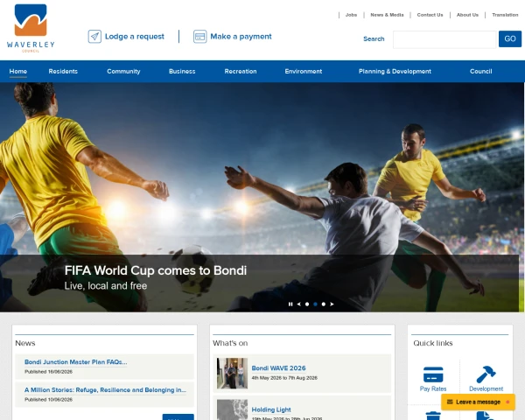Go to previous carousel slide arrow

(x=298, y=304)
